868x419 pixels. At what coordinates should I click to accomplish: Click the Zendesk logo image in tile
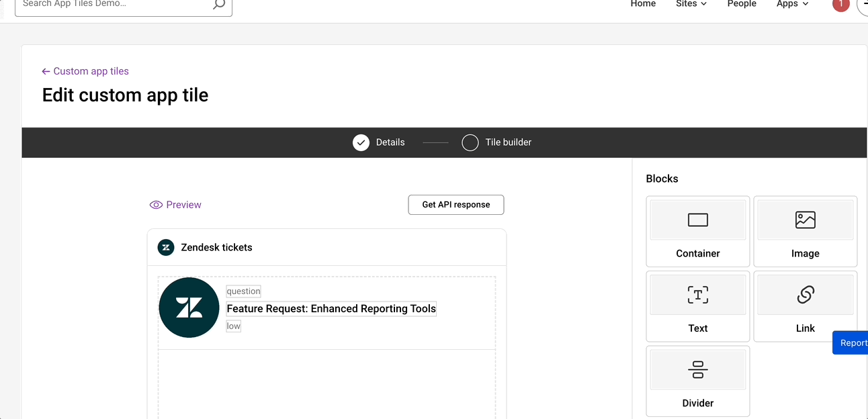point(189,308)
